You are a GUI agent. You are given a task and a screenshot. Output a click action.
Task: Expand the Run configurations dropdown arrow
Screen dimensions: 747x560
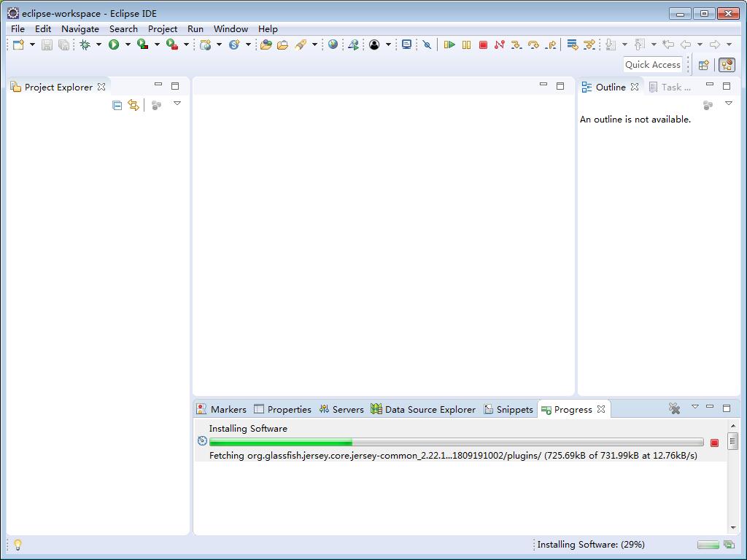point(128,44)
